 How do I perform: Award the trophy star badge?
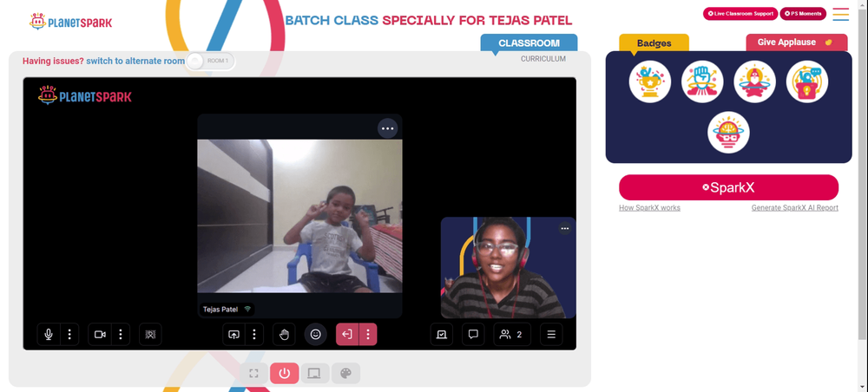650,82
